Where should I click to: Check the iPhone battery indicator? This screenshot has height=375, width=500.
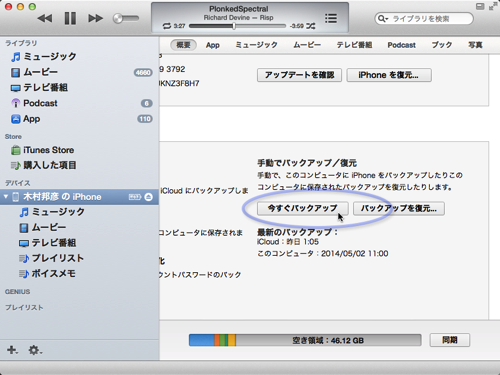click(x=135, y=197)
